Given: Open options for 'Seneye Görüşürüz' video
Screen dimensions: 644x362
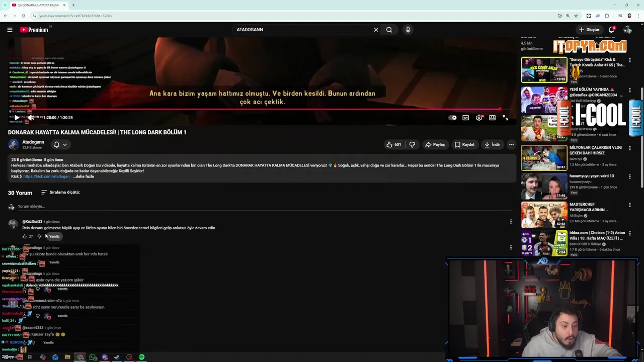Looking at the screenshot, I should [x=630, y=60].
